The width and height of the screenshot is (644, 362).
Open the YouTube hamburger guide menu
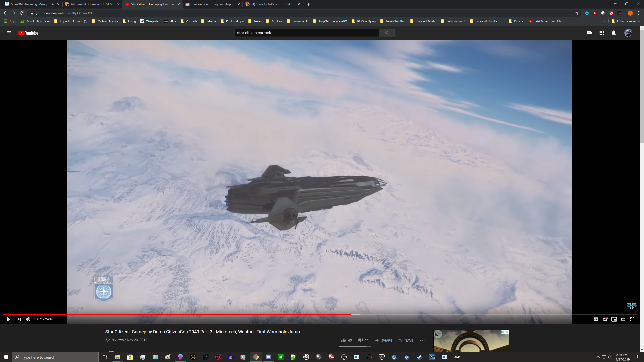tap(9, 33)
